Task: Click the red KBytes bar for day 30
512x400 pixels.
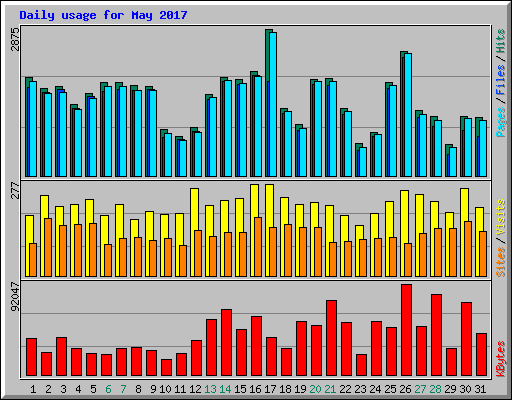Action: coord(466,339)
